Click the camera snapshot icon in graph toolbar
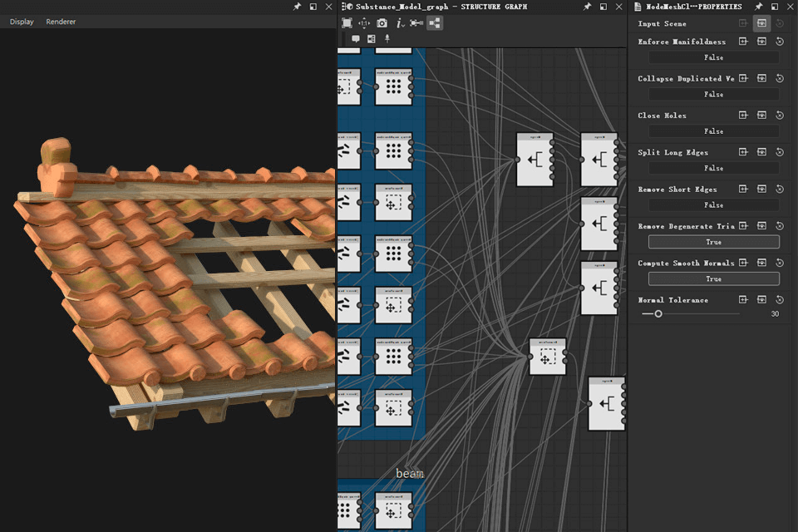The height and width of the screenshot is (532, 798). [x=382, y=23]
